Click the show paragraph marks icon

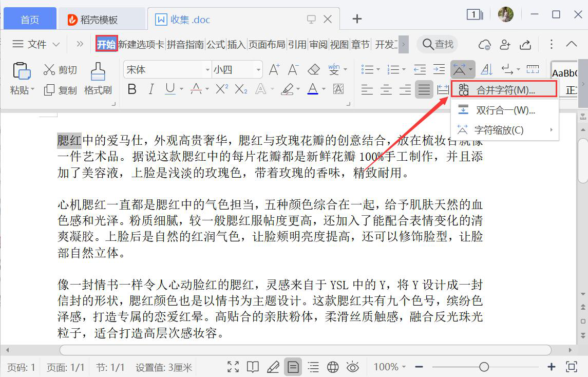point(507,69)
